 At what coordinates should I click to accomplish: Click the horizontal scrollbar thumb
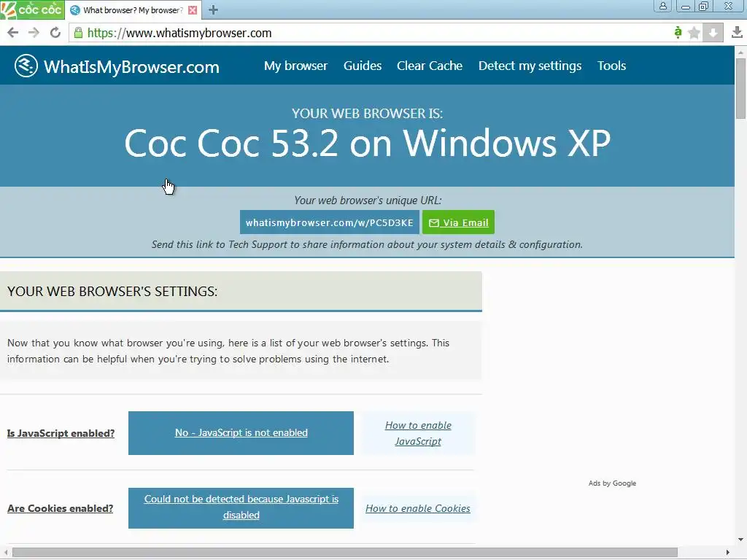[345, 553]
